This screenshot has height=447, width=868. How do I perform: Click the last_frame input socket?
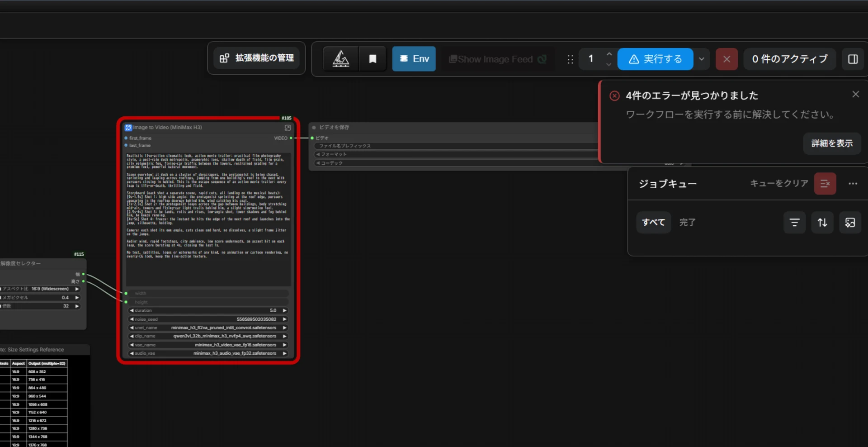[x=126, y=145]
